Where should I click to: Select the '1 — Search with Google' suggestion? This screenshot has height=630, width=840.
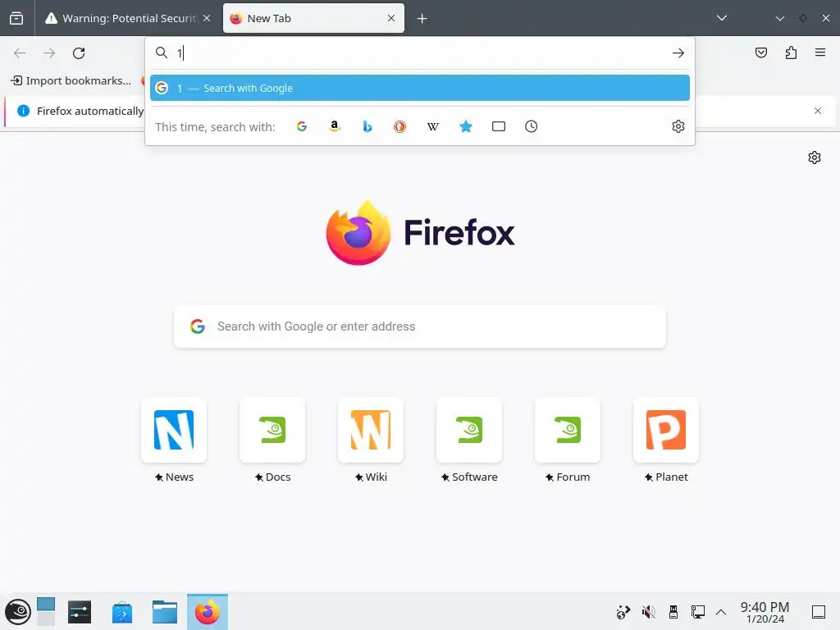pyautogui.click(x=420, y=88)
